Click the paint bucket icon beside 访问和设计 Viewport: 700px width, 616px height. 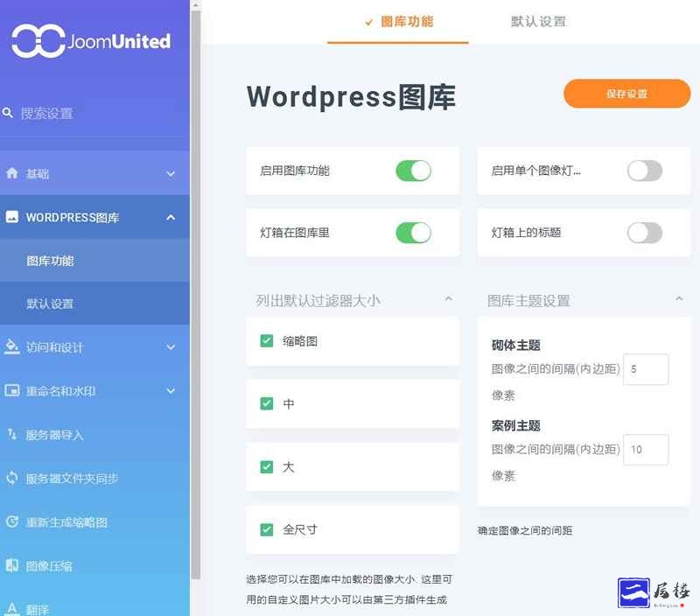click(x=12, y=346)
